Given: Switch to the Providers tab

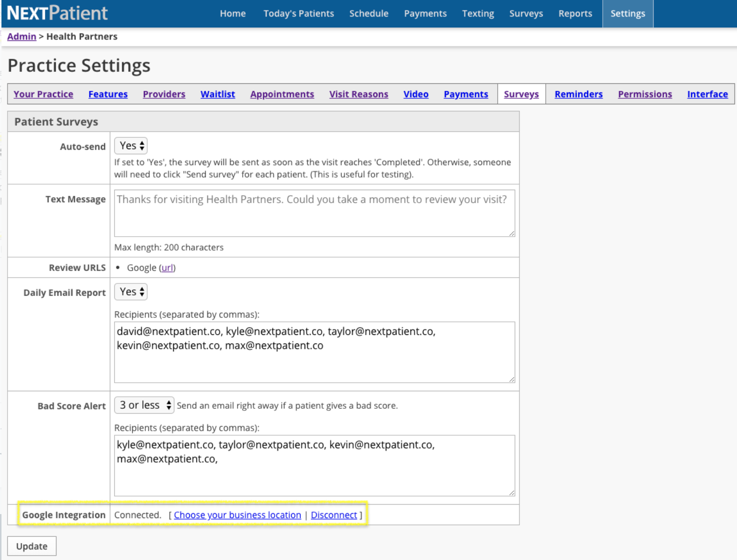Looking at the screenshot, I should point(164,94).
